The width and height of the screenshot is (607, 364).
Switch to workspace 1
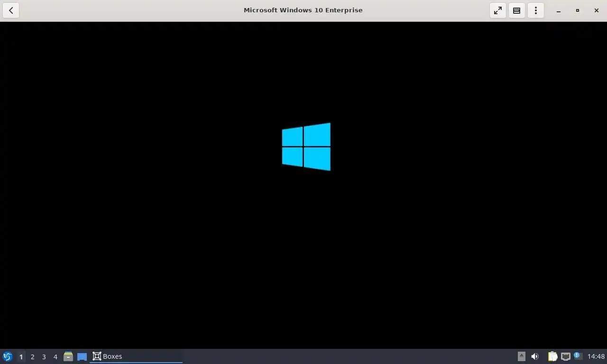coord(21,356)
